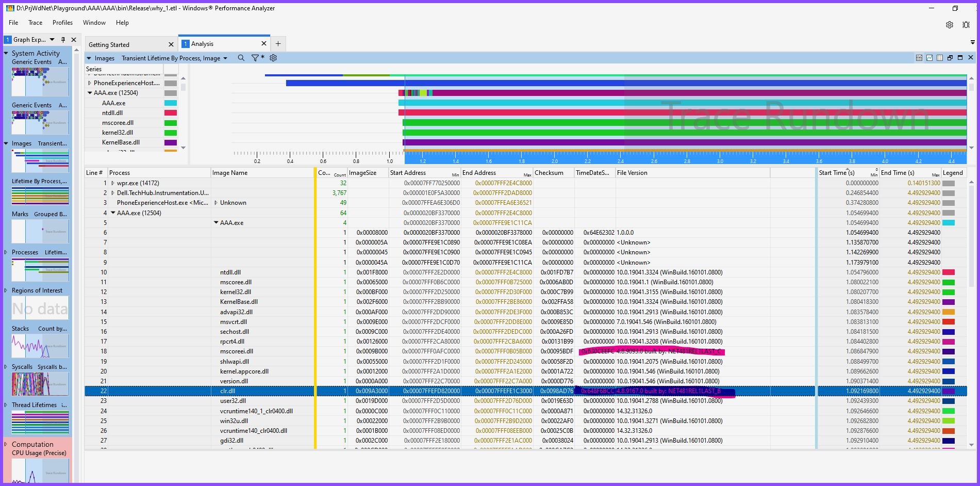Open view editor gear next to filter

273,58
